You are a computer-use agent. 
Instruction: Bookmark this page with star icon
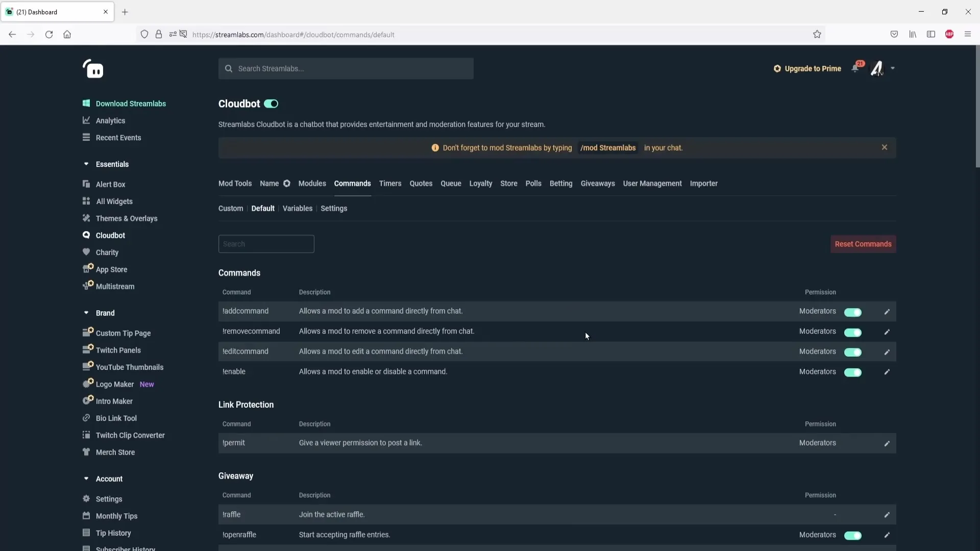pyautogui.click(x=817, y=34)
